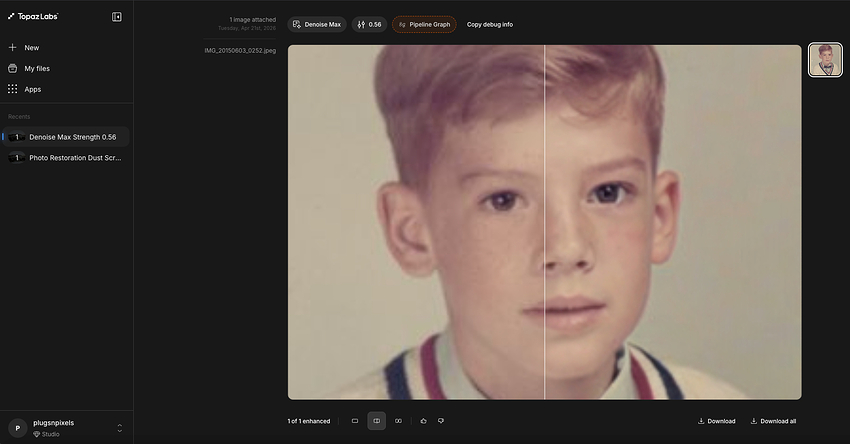The image size is (850, 444).
Task: Click the before/after split divider line
Action: pyautogui.click(x=544, y=222)
